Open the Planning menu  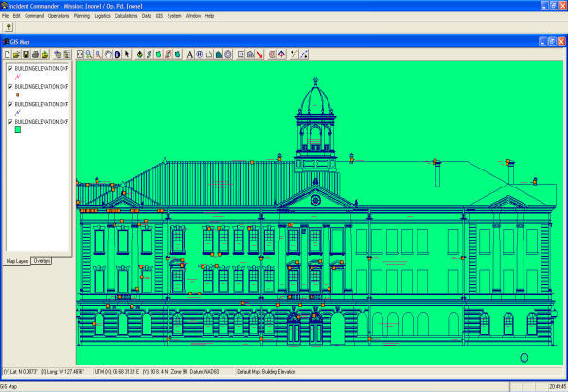pyautogui.click(x=81, y=16)
